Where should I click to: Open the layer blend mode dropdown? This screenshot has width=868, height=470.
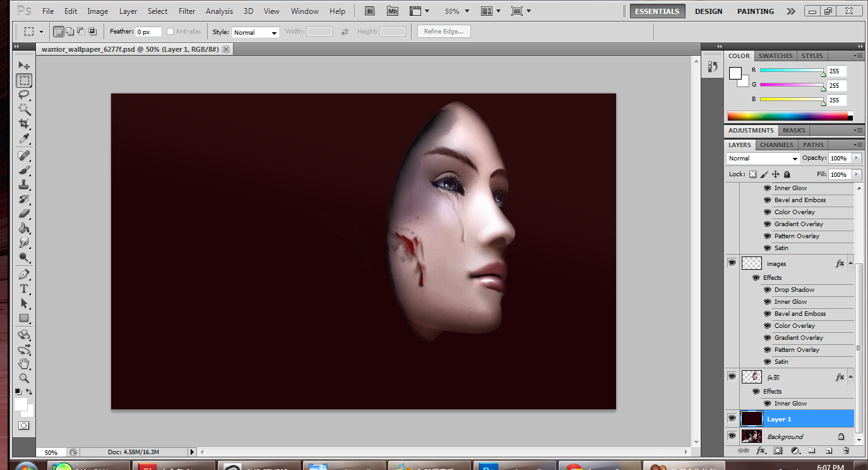[763, 159]
